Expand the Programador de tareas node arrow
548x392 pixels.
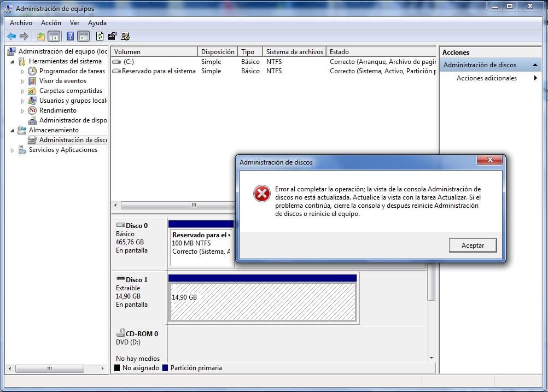click(x=23, y=71)
